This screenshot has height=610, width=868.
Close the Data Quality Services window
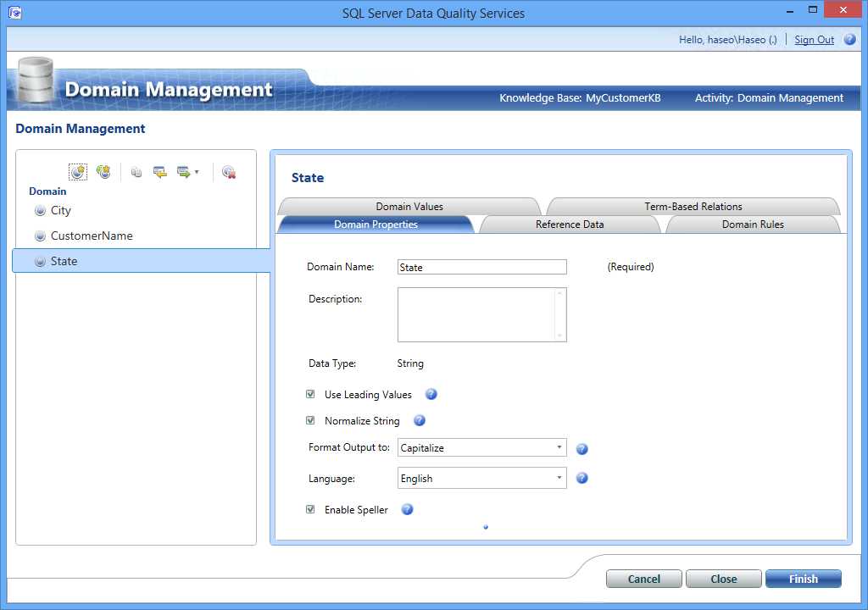pos(843,10)
